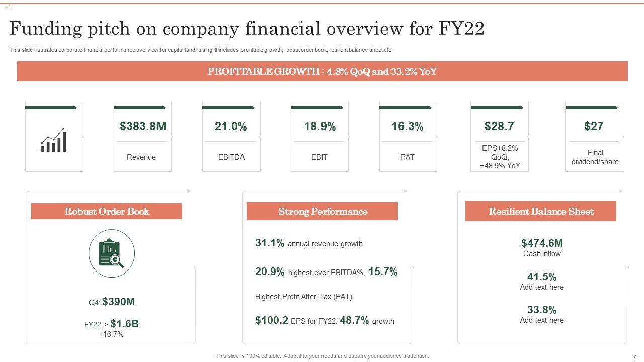Screen dimensions: 644x362
Task: Select the Robust Order Book header
Action: 107,211
